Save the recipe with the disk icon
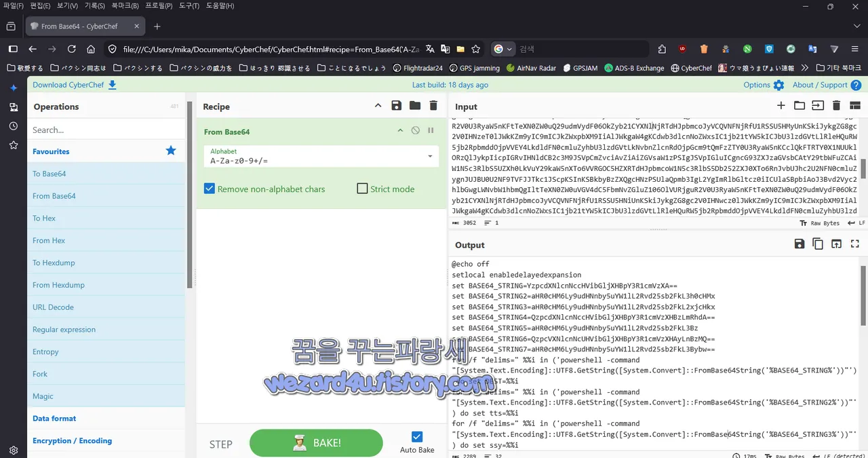868x458 pixels. [397, 106]
